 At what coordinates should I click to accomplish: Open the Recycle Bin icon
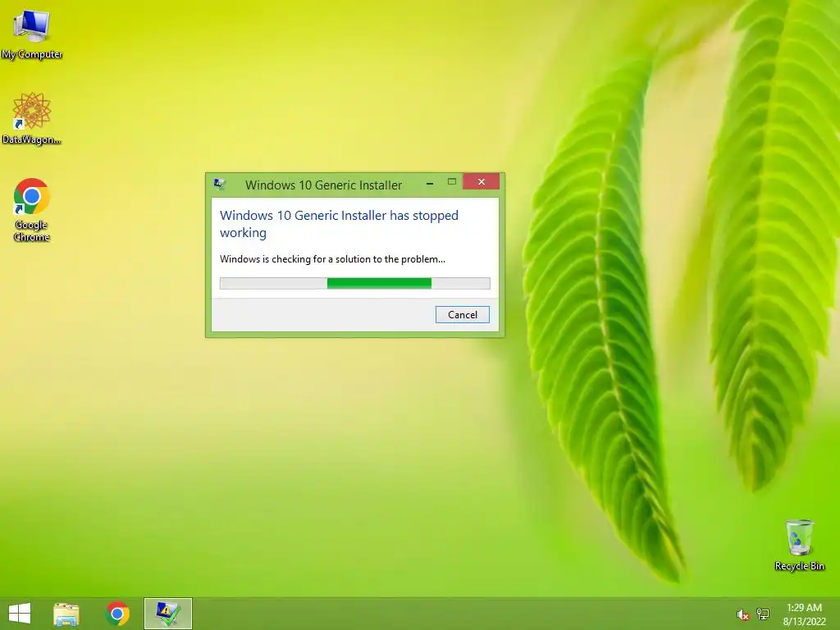(799, 545)
